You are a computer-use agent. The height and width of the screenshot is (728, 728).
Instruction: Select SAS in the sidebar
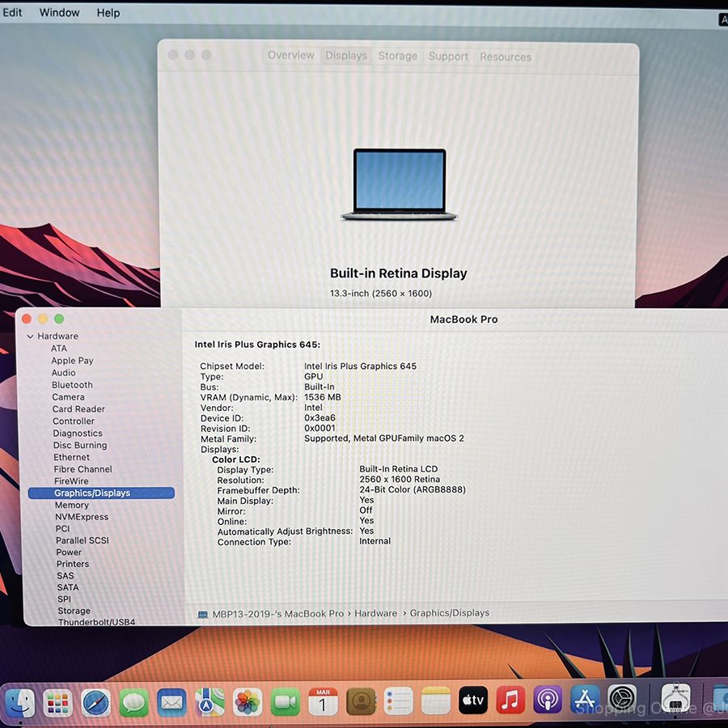[x=66, y=576]
